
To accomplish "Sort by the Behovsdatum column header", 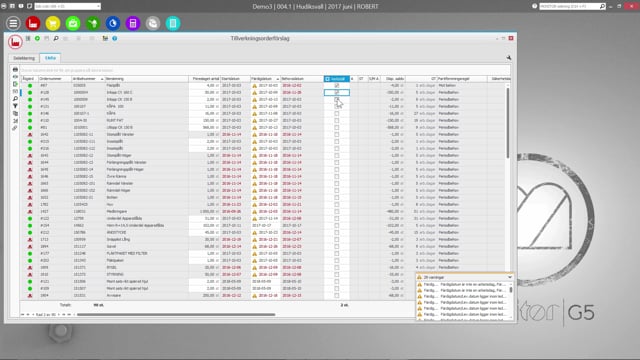I will [302, 79].
